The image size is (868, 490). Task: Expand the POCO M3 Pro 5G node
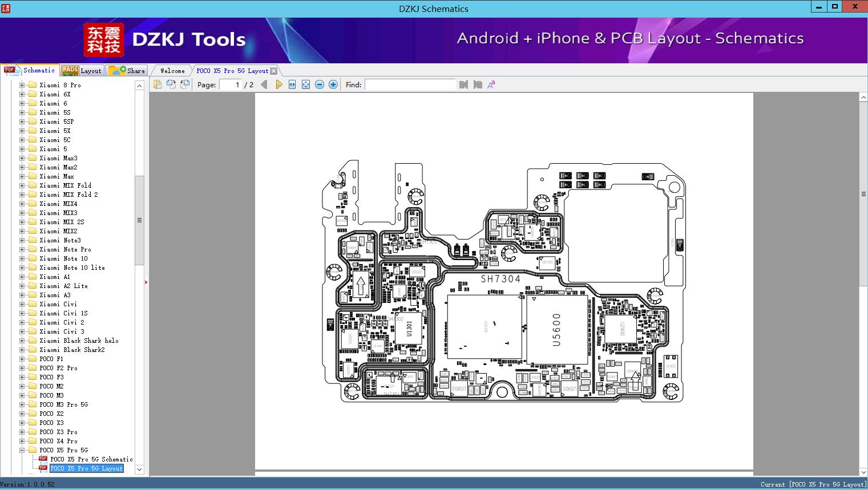[22, 404]
